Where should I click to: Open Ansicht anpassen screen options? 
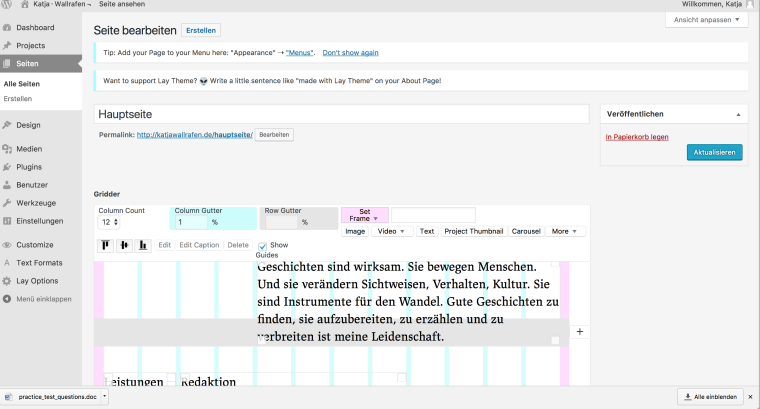(x=704, y=20)
